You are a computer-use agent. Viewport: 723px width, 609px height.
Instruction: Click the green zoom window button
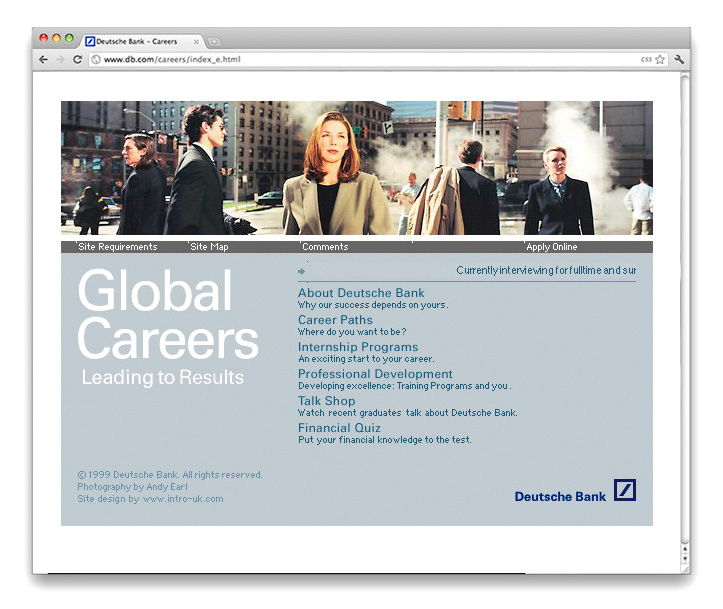(69, 38)
